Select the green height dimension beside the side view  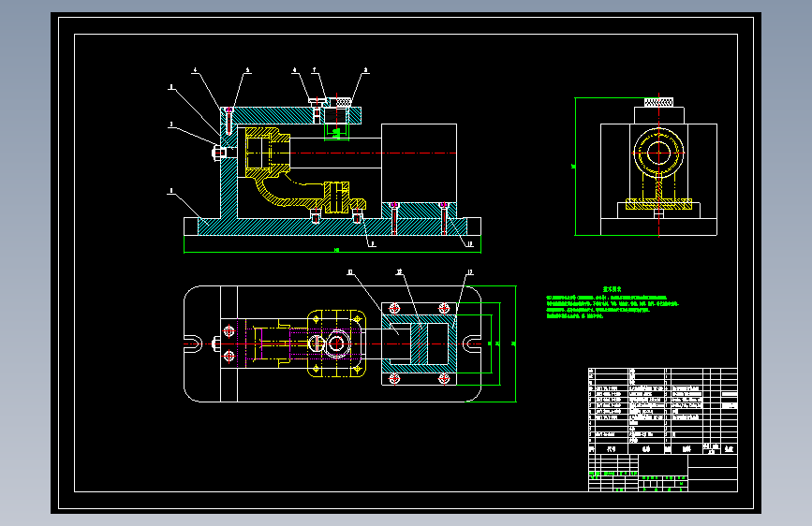tap(575, 167)
